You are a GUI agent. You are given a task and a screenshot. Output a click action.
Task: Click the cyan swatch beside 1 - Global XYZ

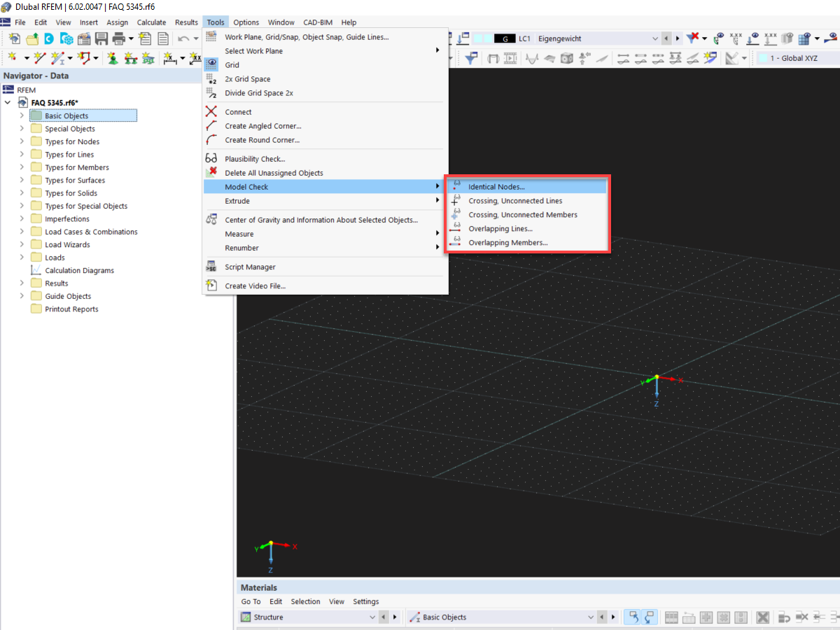tap(762, 59)
